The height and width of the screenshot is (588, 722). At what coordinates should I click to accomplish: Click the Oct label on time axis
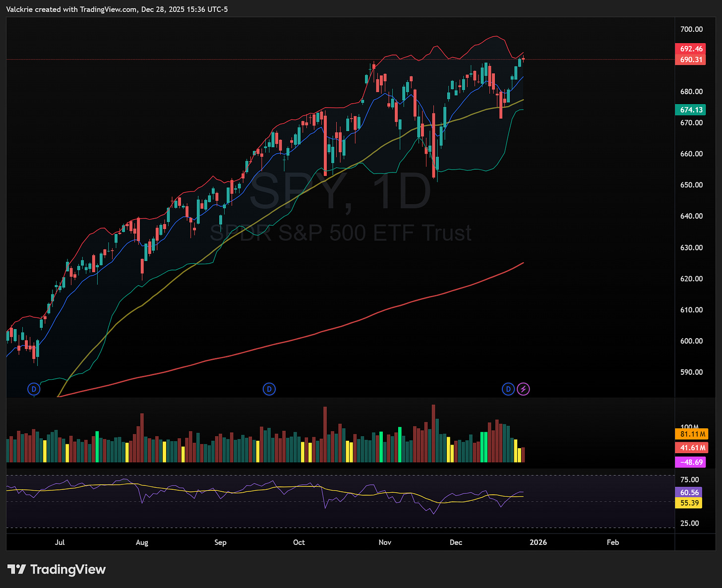point(299,542)
